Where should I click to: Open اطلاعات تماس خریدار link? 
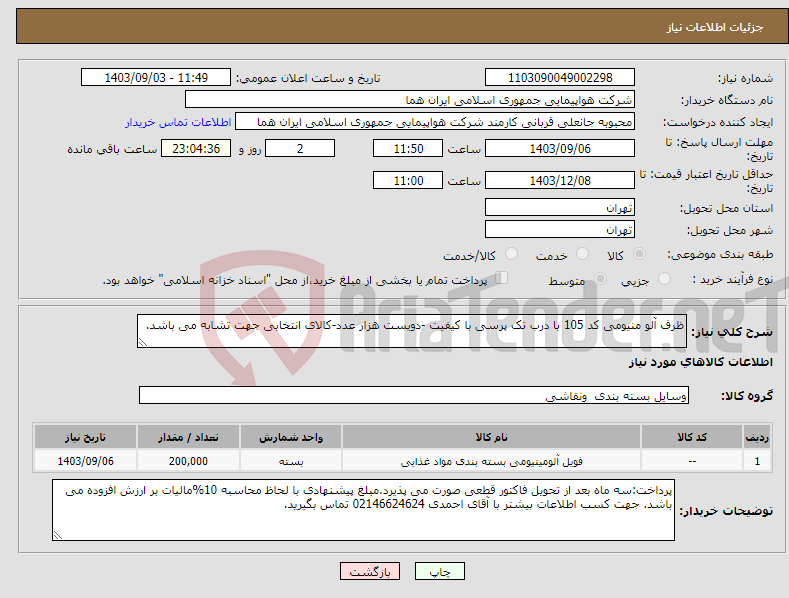click(x=178, y=122)
